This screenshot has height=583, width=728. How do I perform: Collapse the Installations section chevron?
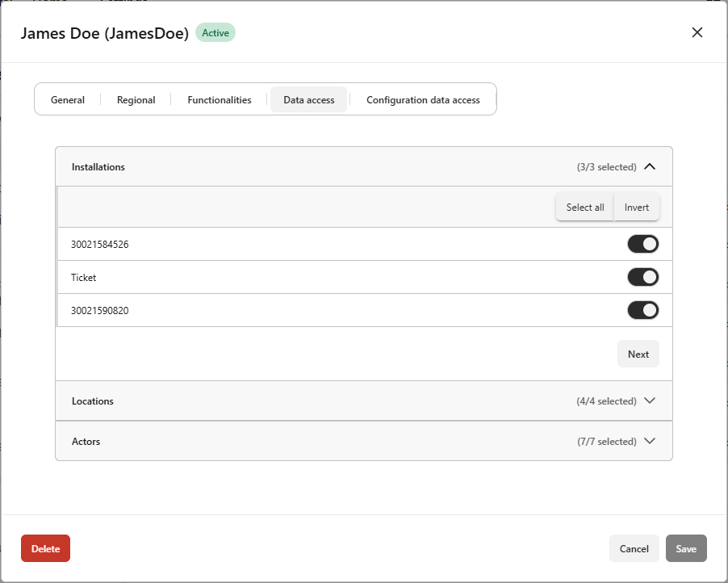click(x=650, y=167)
